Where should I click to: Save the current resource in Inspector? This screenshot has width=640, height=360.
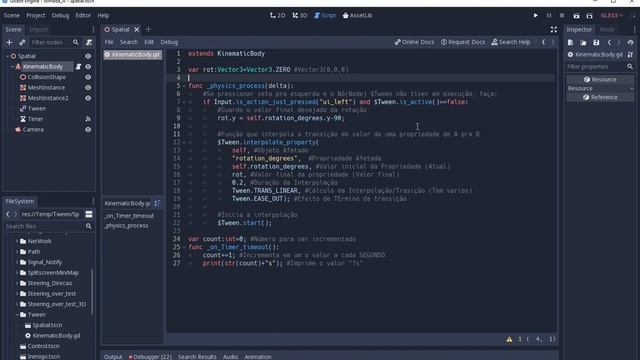click(x=596, y=42)
